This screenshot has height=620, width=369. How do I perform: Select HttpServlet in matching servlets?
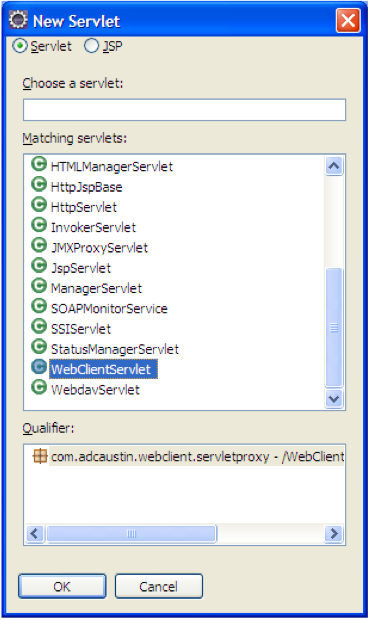pos(84,207)
